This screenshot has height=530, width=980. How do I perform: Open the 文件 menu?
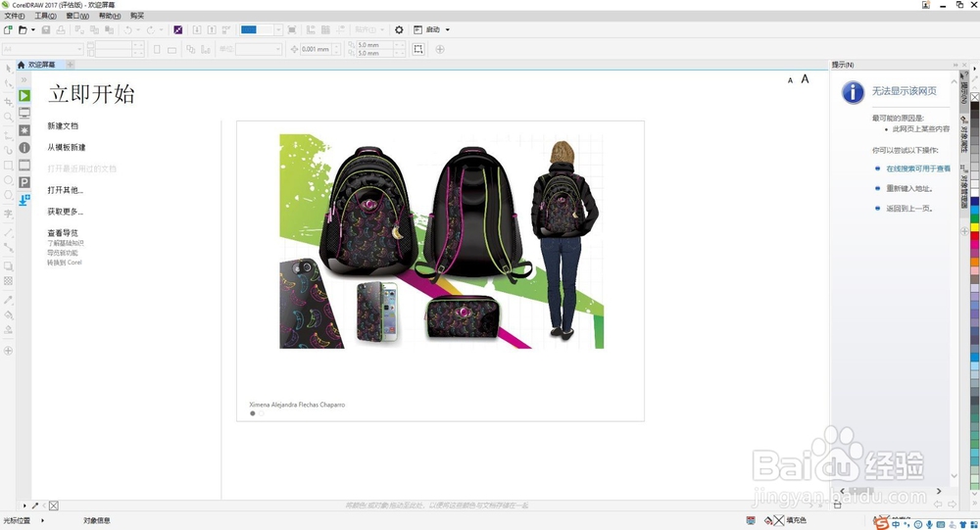click(x=15, y=16)
